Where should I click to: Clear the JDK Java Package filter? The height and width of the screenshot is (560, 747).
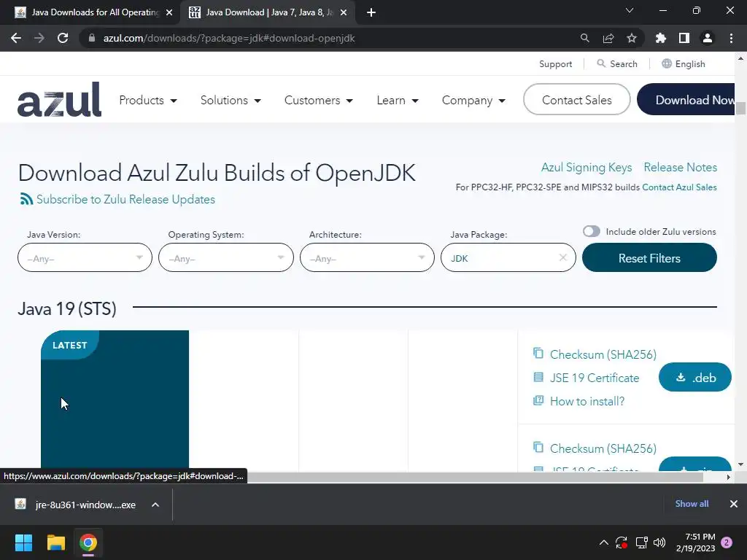562,257
